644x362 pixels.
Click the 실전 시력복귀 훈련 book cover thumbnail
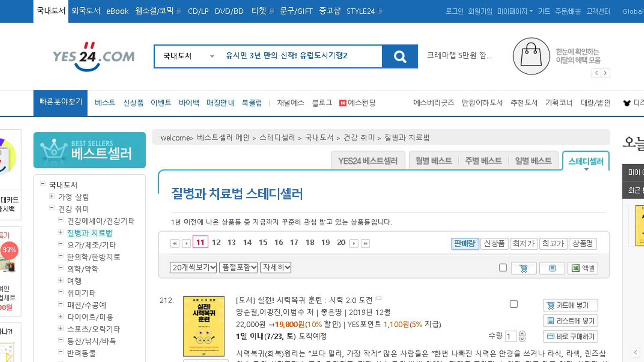point(204,326)
